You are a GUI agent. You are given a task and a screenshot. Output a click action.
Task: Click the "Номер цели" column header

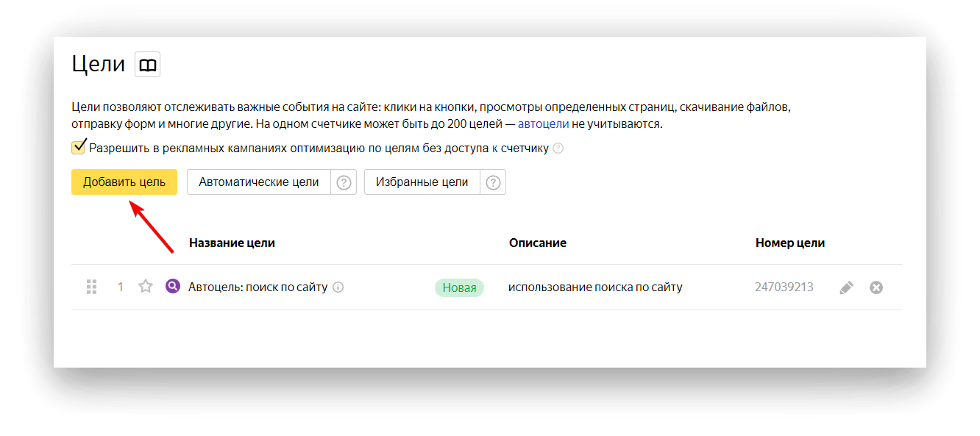click(789, 243)
